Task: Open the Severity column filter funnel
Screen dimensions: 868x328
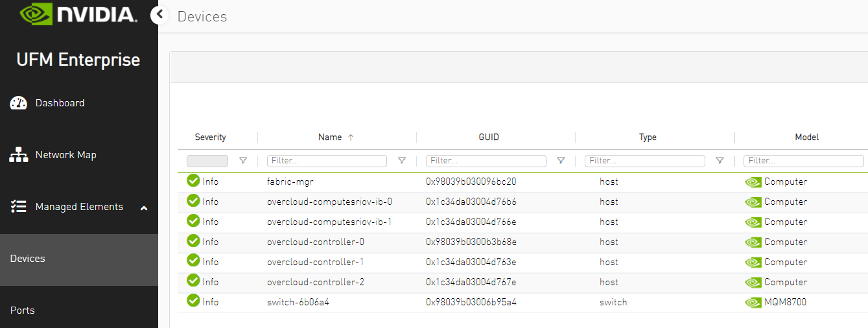Action: 243,161
